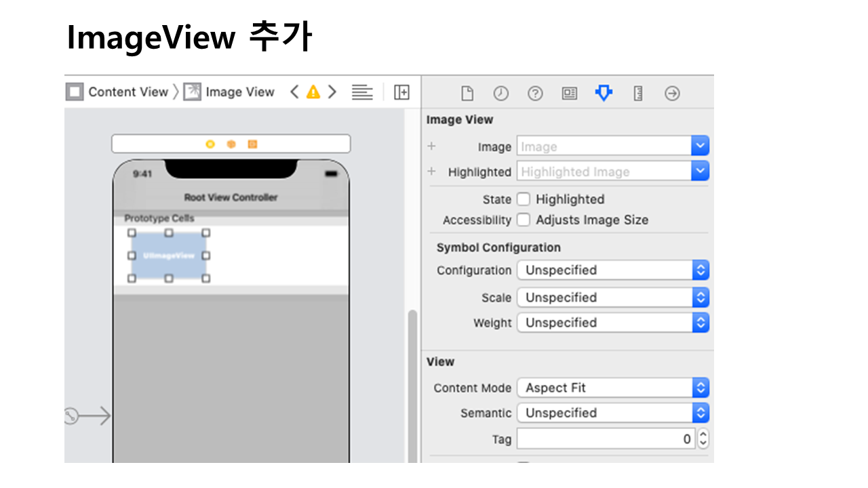Open the Quick Help inspector
This screenshot has width=868, height=488.
535,94
